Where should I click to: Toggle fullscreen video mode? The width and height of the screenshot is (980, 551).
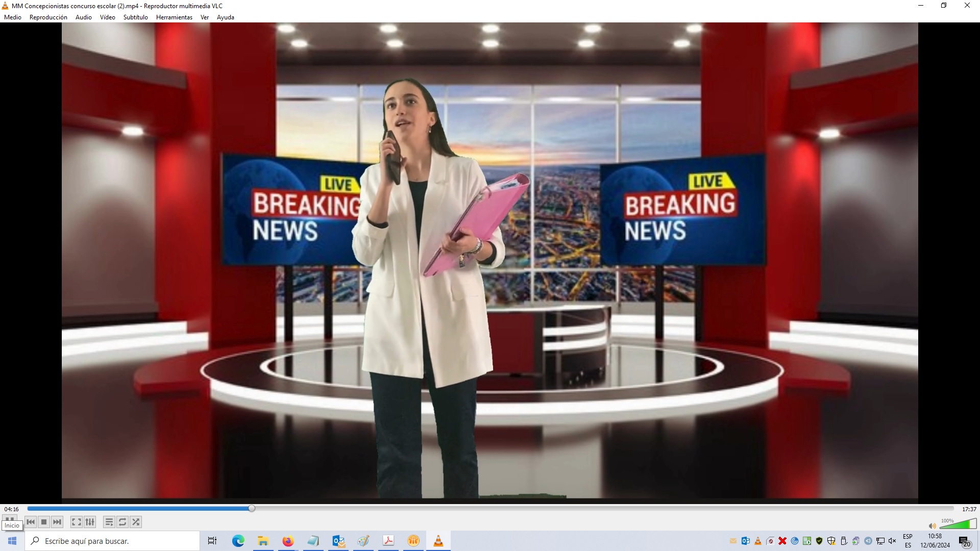coord(76,522)
